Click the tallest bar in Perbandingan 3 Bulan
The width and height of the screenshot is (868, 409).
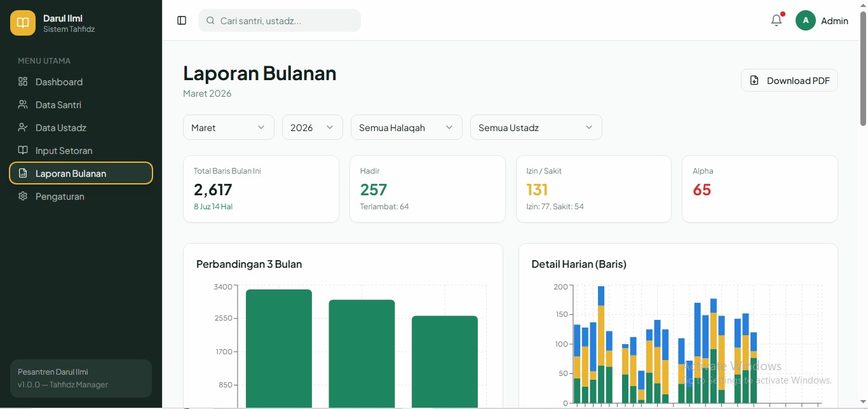click(x=279, y=349)
